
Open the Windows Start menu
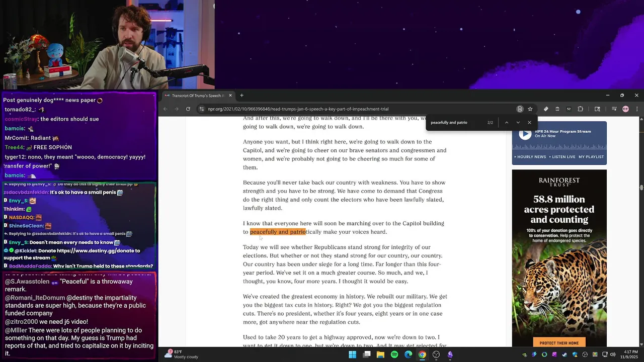[353, 354]
